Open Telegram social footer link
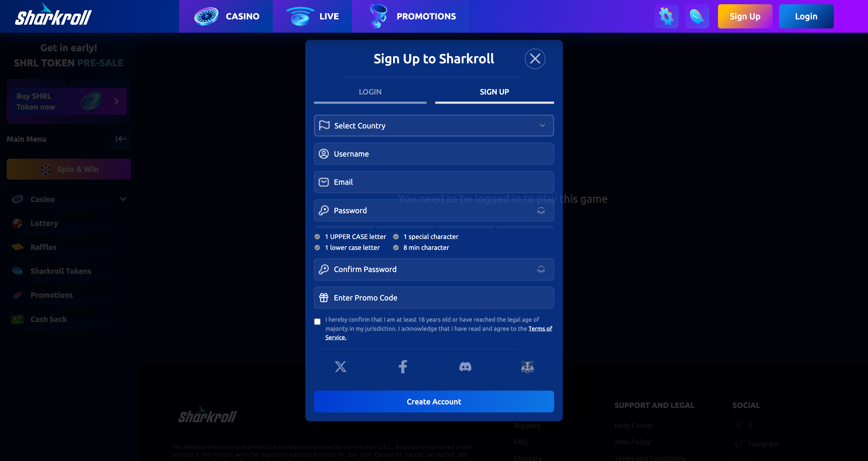 coord(756,444)
